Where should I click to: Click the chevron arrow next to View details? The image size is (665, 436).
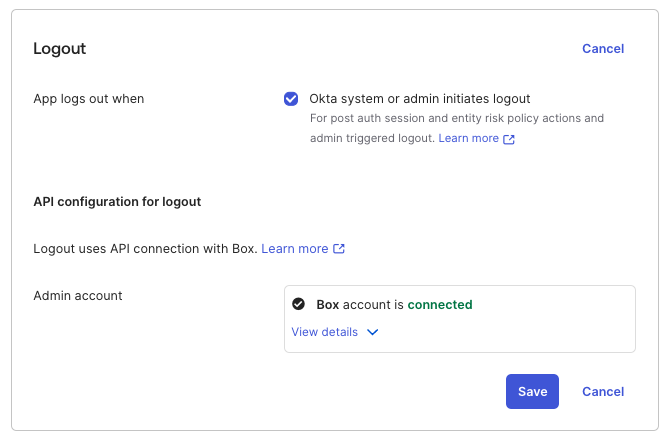pos(373,332)
